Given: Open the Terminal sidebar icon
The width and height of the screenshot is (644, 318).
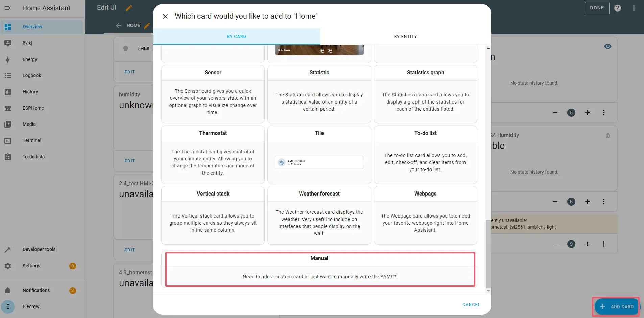Looking at the screenshot, I should [x=8, y=141].
